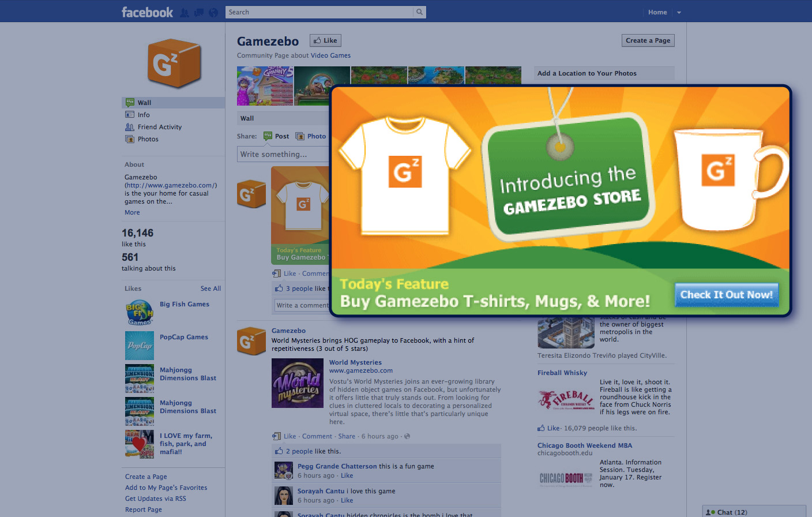The image size is (812, 517).
Task: Open the www.gamezebo.com link in the post
Action: tap(361, 370)
